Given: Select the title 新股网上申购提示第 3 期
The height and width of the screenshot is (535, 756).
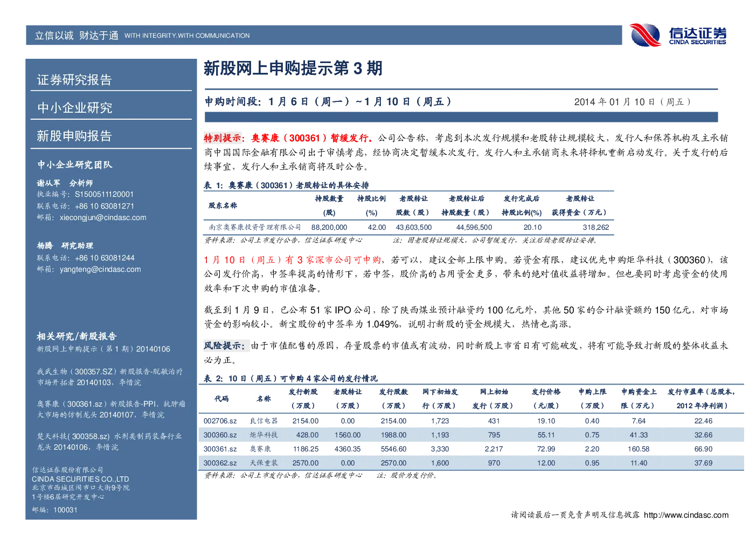Looking at the screenshot, I should point(293,68).
